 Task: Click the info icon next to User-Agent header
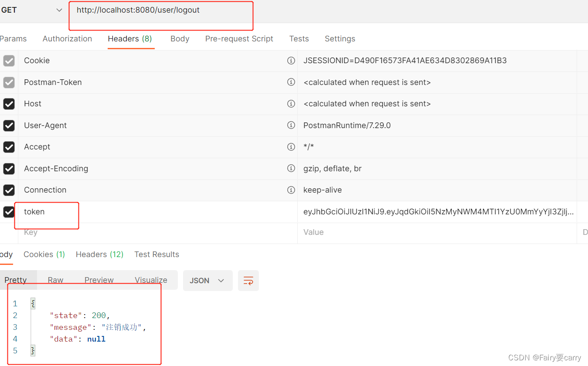coord(291,125)
